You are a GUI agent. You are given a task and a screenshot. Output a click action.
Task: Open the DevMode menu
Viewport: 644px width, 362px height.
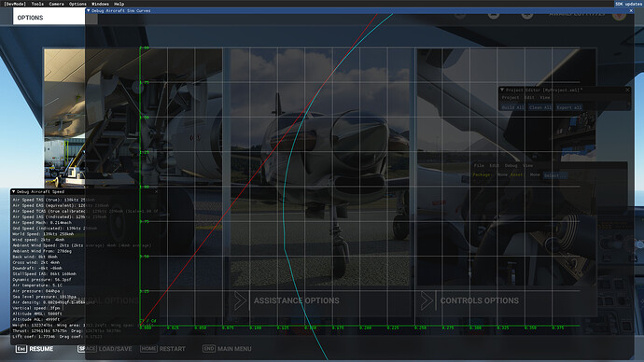point(15,4)
